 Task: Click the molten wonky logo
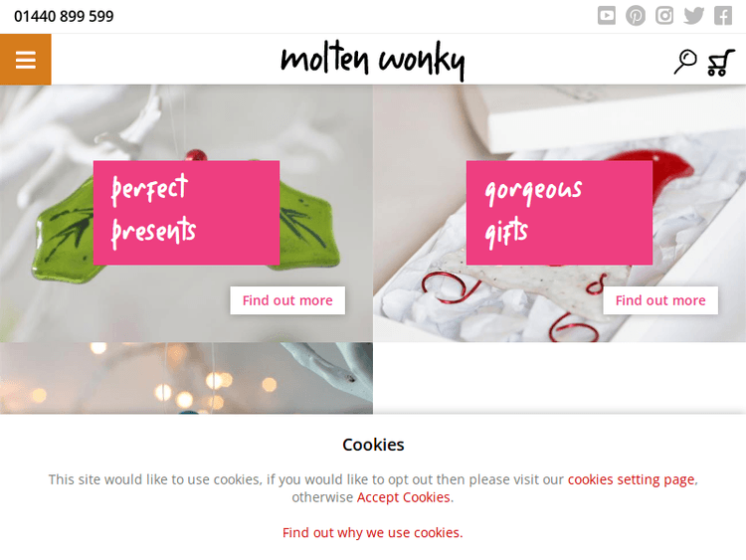[x=373, y=61]
